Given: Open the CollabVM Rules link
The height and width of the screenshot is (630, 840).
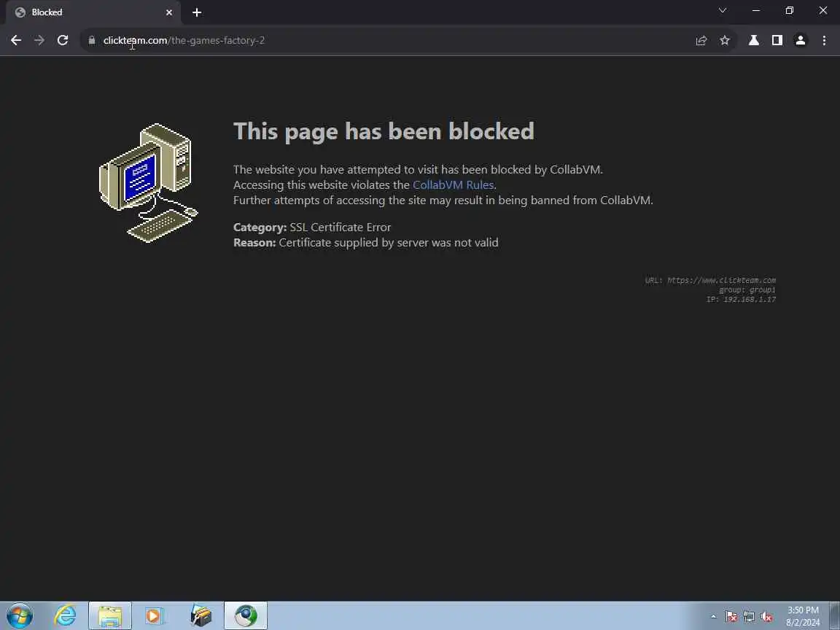Looking at the screenshot, I should [x=454, y=184].
